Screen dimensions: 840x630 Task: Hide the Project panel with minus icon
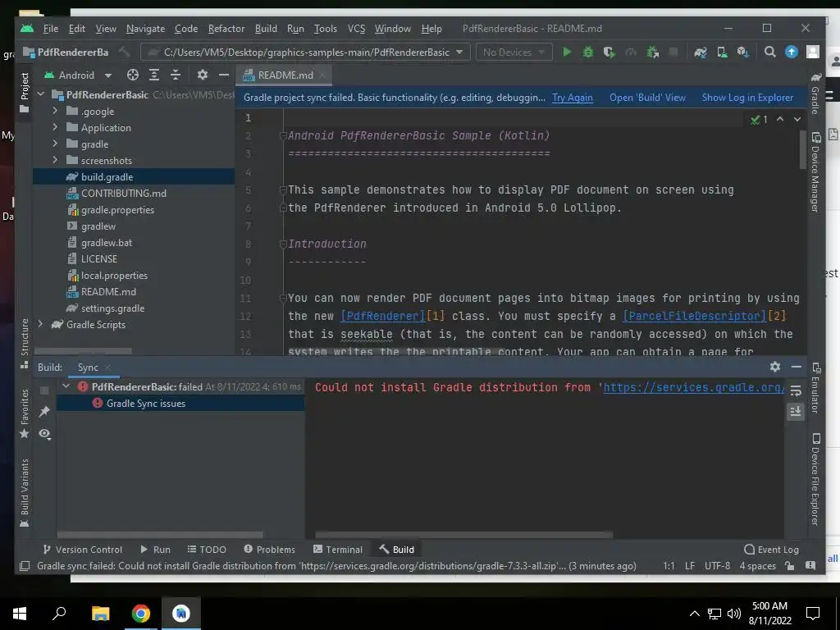point(224,75)
